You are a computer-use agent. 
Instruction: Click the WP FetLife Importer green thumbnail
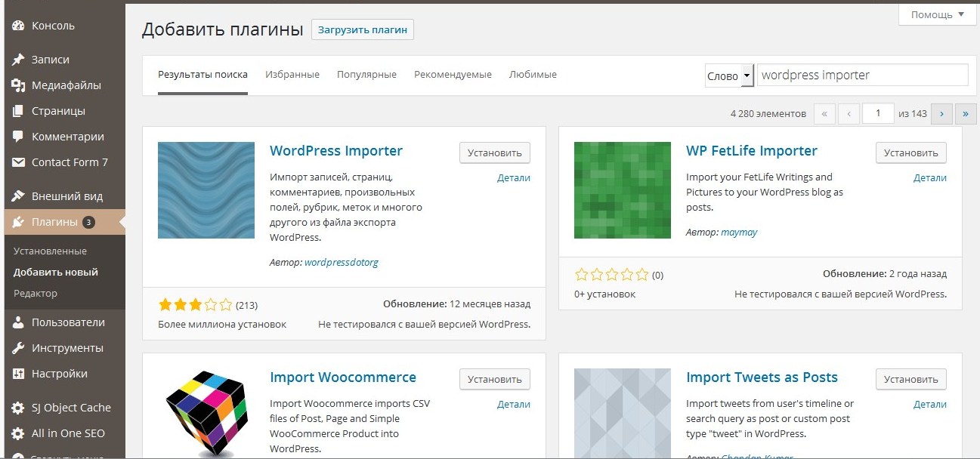tap(623, 190)
